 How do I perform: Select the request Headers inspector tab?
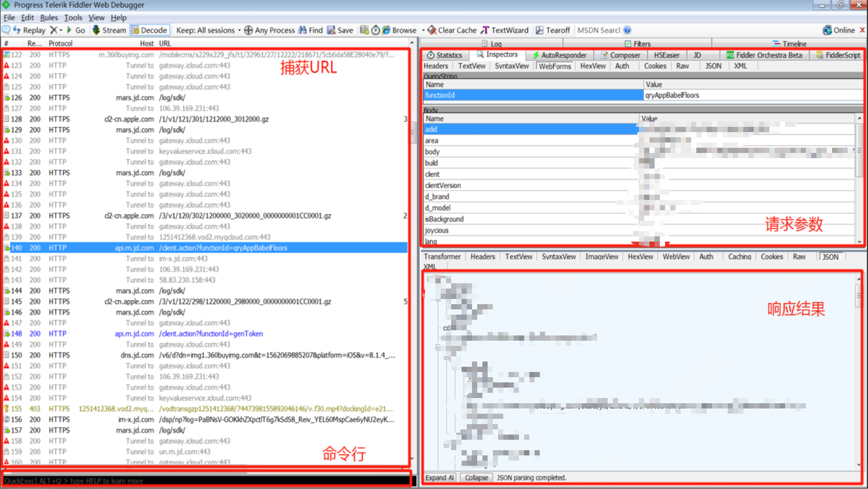436,66
